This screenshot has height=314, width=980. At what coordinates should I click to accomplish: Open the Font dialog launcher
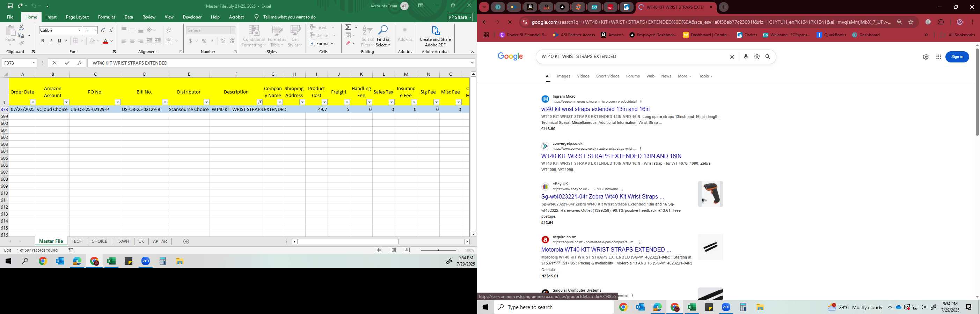(115, 52)
